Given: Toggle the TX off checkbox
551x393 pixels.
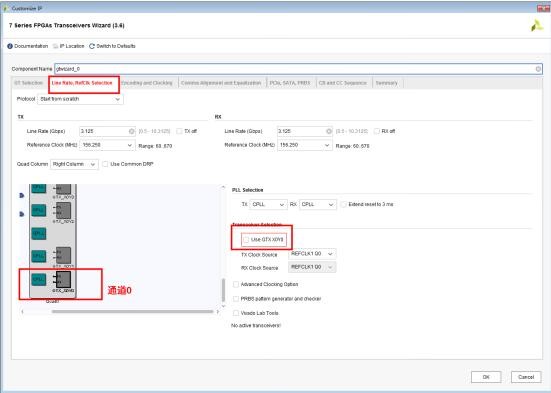Looking at the screenshot, I should [179, 131].
